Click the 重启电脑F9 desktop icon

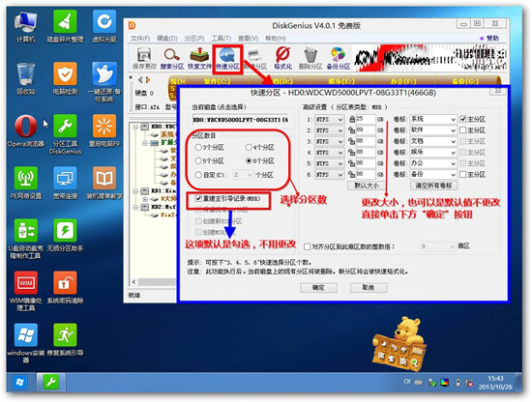tap(104, 130)
